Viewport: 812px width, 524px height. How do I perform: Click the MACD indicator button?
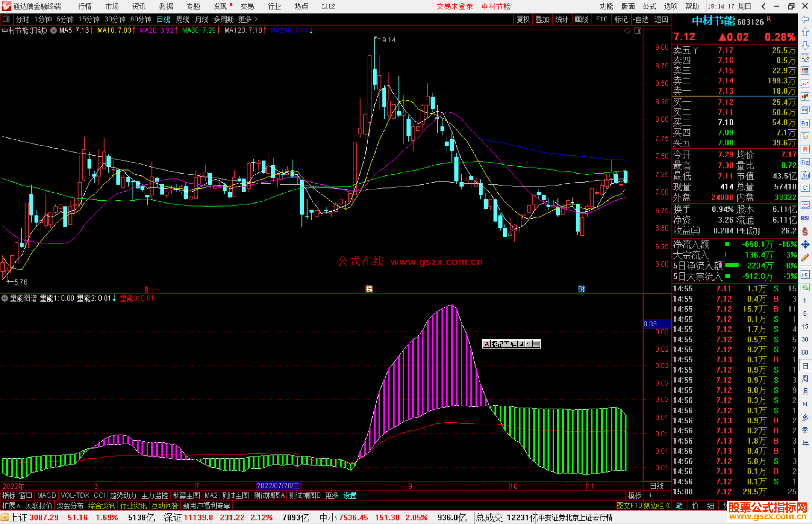(46, 495)
